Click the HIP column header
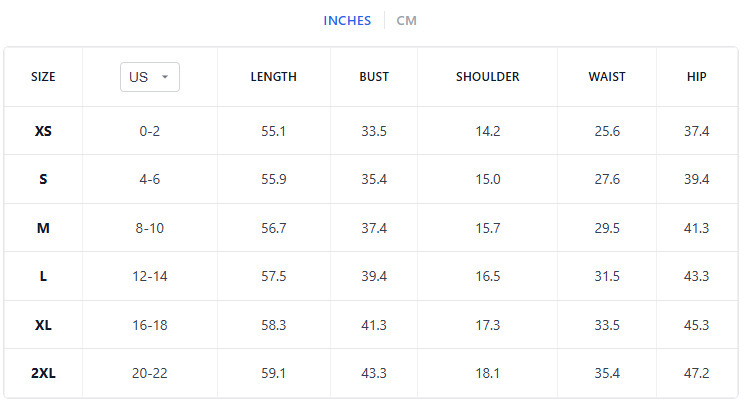Image resolution: width=749 pixels, height=413 pixels. (696, 77)
